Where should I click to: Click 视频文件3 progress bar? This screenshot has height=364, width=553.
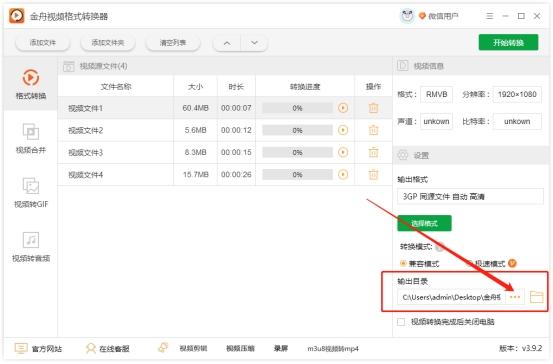(x=297, y=152)
